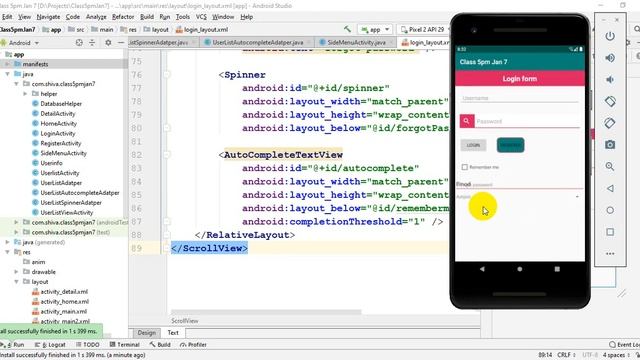Open the Logcat tool window

pyautogui.click(x=50, y=344)
